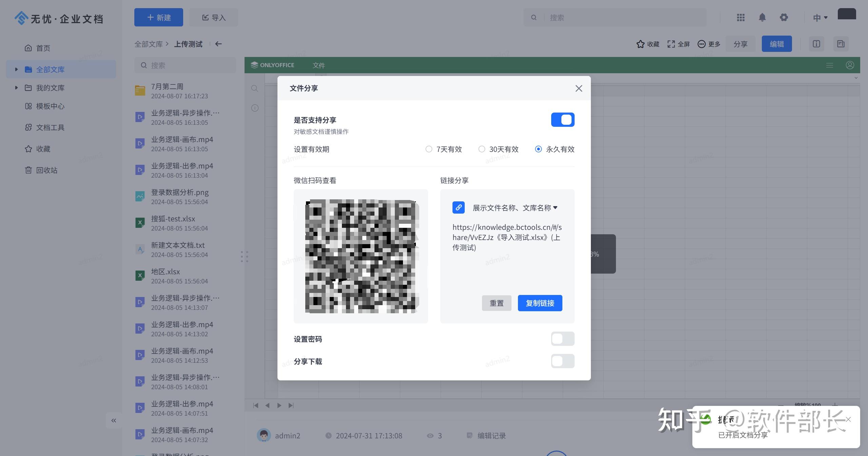
Task: Click the file list search field
Action: coord(185,65)
